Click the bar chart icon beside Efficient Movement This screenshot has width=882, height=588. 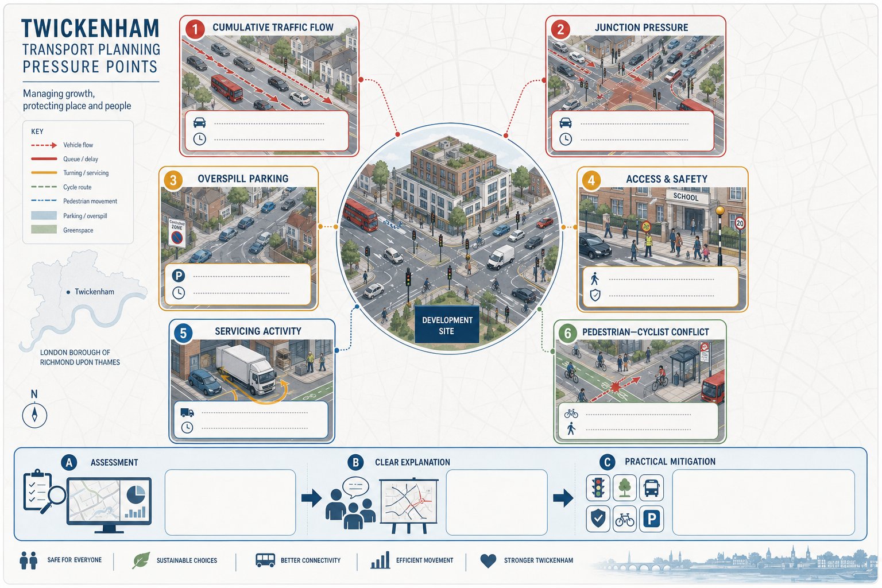pyautogui.click(x=380, y=560)
